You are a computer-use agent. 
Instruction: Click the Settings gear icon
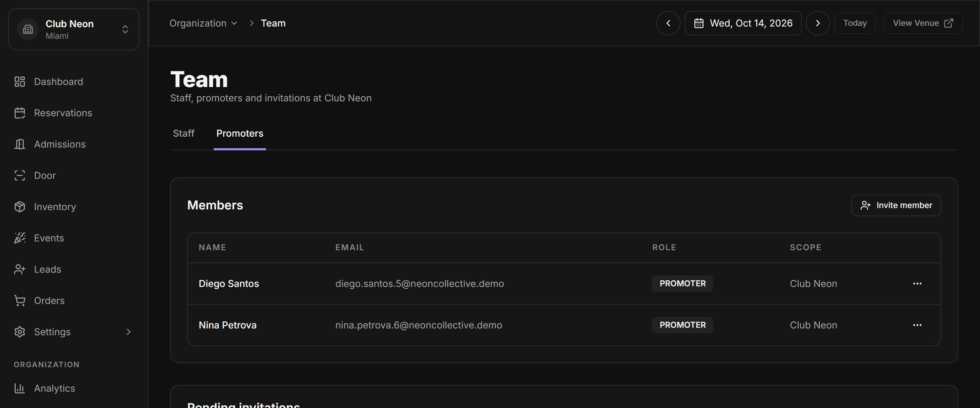click(x=20, y=332)
